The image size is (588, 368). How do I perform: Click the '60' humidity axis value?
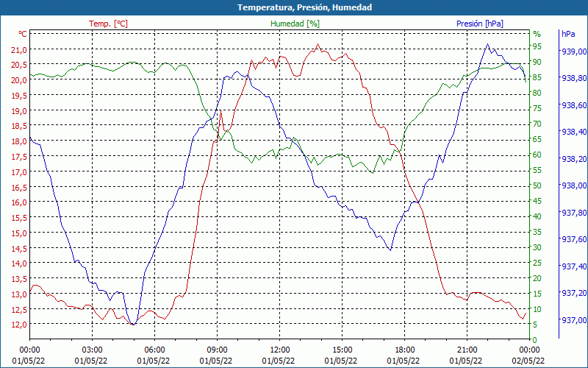(537, 155)
